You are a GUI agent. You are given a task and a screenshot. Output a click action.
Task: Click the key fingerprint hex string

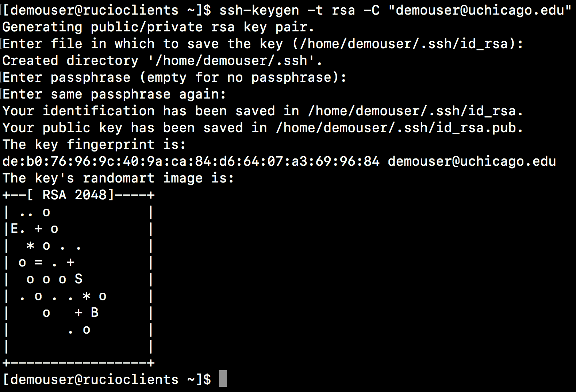(x=191, y=161)
